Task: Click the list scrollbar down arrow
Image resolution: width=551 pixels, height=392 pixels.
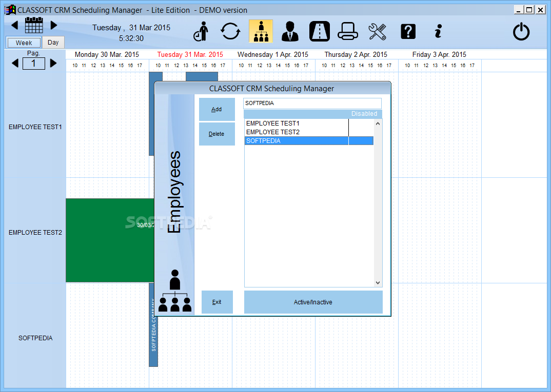Action: [378, 283]
